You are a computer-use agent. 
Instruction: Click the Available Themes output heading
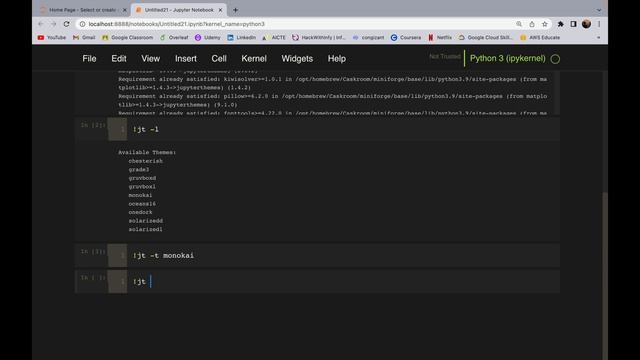[x=147, y=152]
